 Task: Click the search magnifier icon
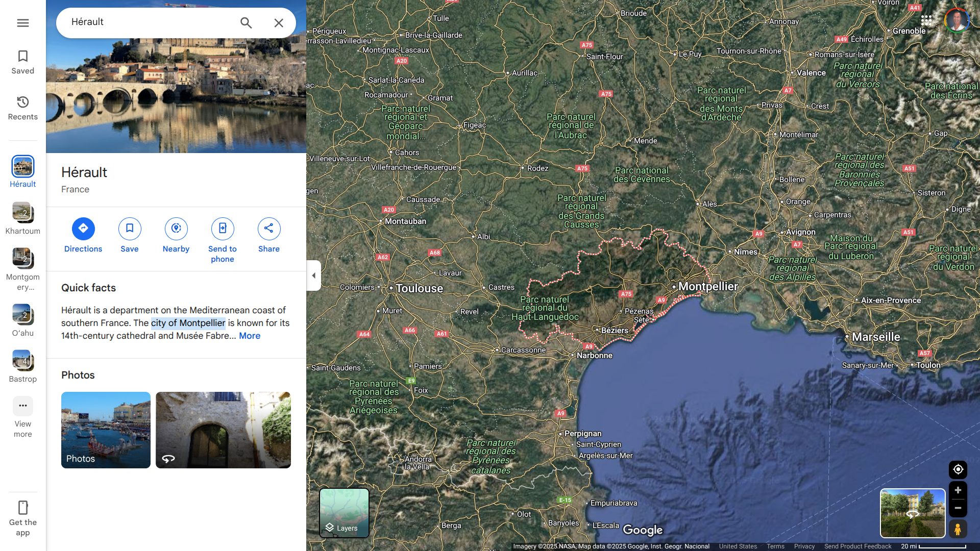(x=246, y=23)
